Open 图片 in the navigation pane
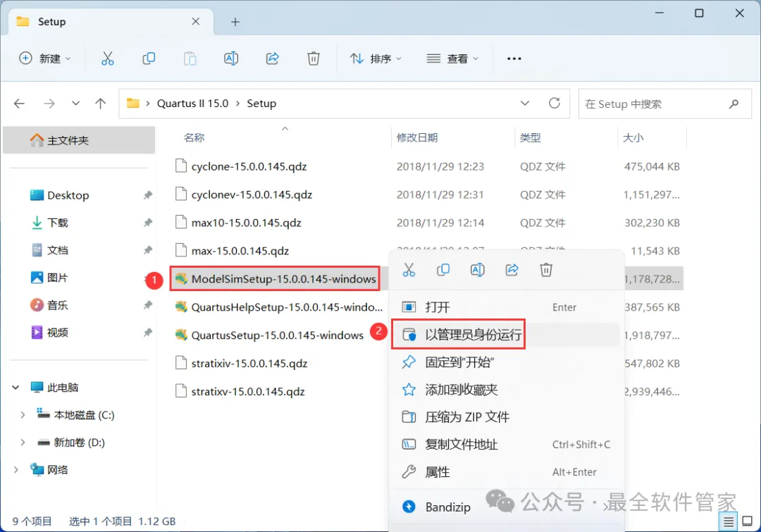The width and height of the screenshot is (761, 532). click(57, 278)
